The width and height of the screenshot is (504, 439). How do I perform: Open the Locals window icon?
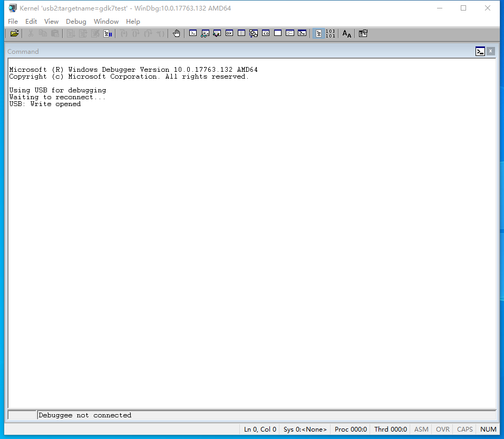[217, 33]
